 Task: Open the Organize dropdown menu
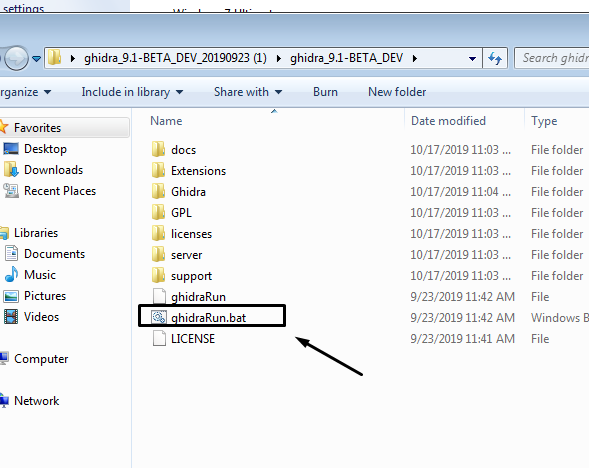[26, 92]
